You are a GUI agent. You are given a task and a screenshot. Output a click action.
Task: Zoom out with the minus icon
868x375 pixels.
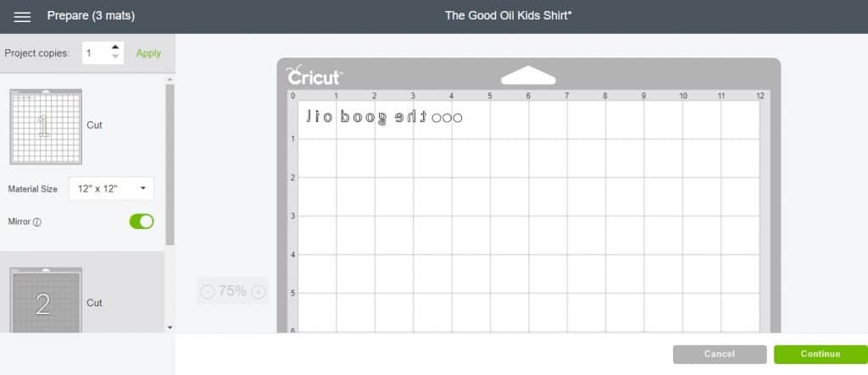(208, 292)
